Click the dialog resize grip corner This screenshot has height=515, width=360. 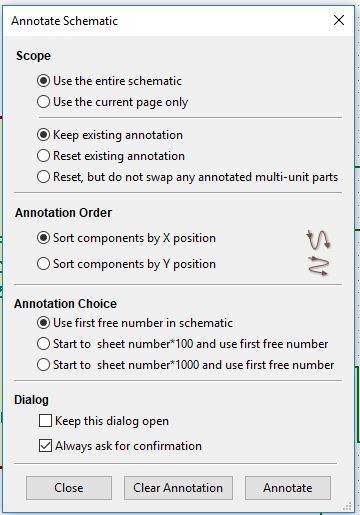point(348,506)
